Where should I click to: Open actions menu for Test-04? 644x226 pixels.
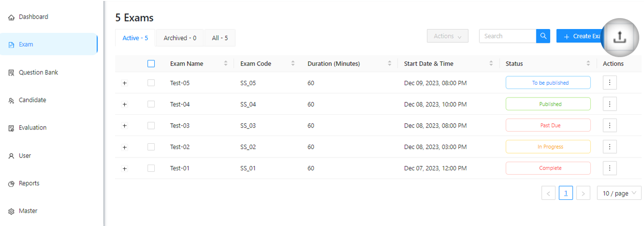(x=610, y=104)
